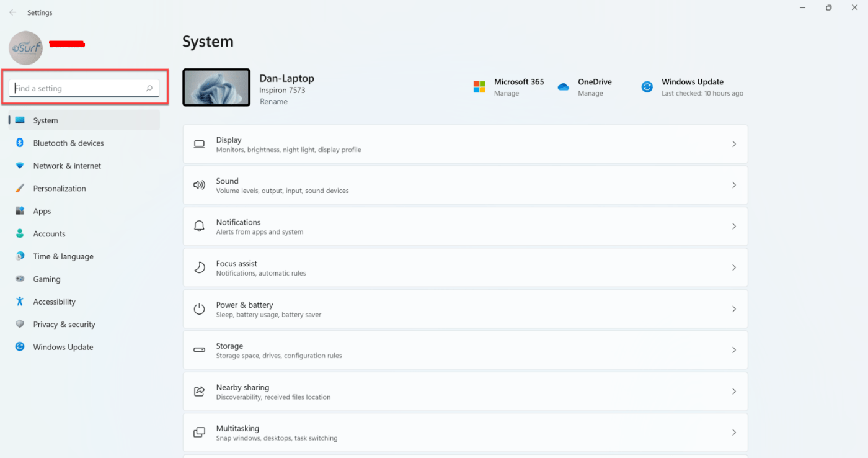Expand the Notifications row chevron
Viewport: 868px width, 458px height.
click(x=734, y=227)
